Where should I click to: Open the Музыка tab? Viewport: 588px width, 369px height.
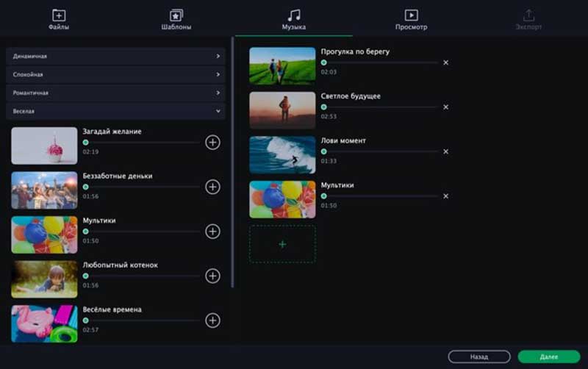[294, 20]
